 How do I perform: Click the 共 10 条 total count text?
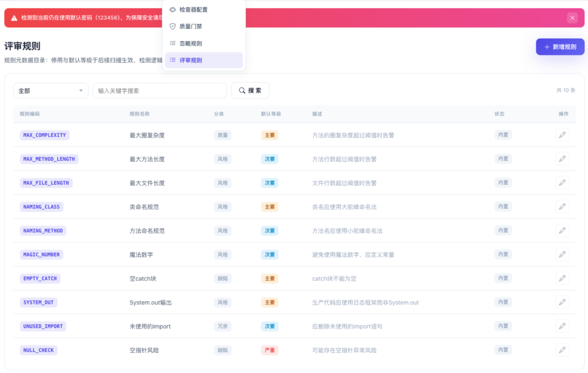pyautogui.click(x=566, y=90)
